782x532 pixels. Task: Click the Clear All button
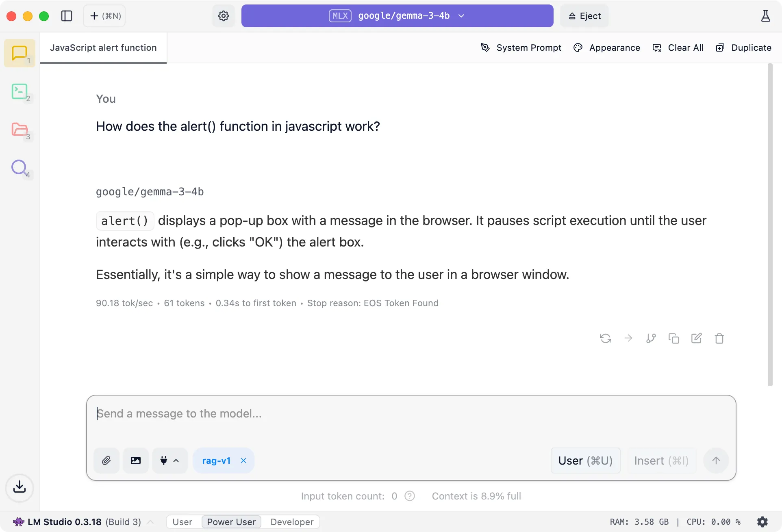(x=678, y=48)
